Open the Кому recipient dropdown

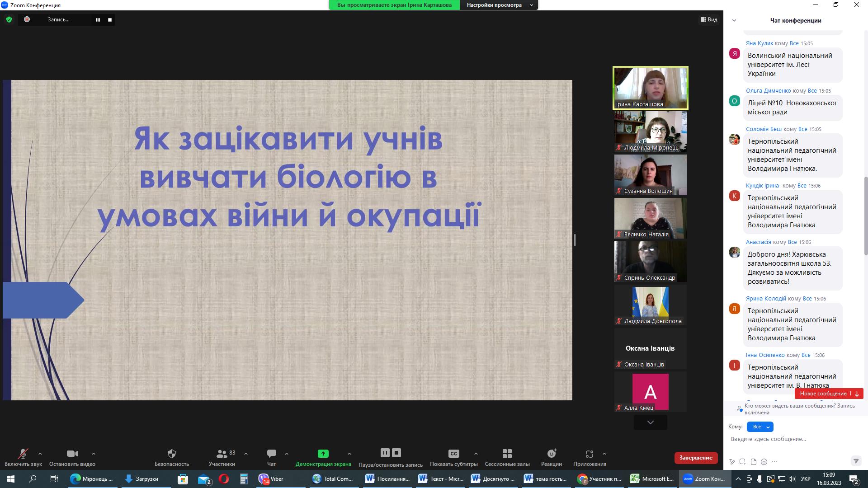click(760, 427)
